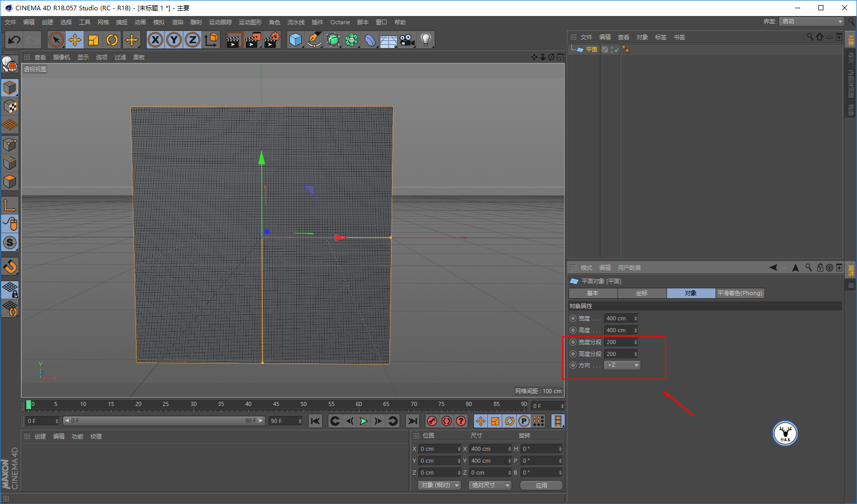The height and width of the screenshot is (504, 857).
Task: Click the Phong tag on 平面
Action: pyautogui.click(x=626, y=50)
